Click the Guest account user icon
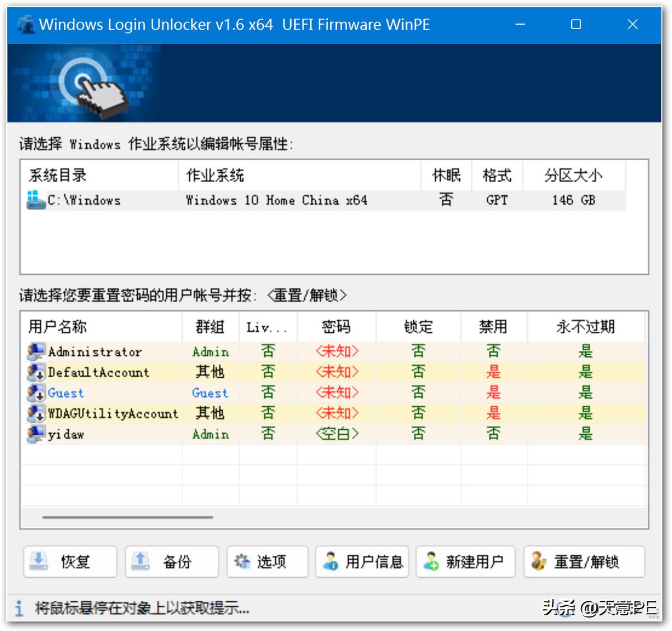Image resolution: width=672 pixels, height=631 pixels. click(36, 393)
